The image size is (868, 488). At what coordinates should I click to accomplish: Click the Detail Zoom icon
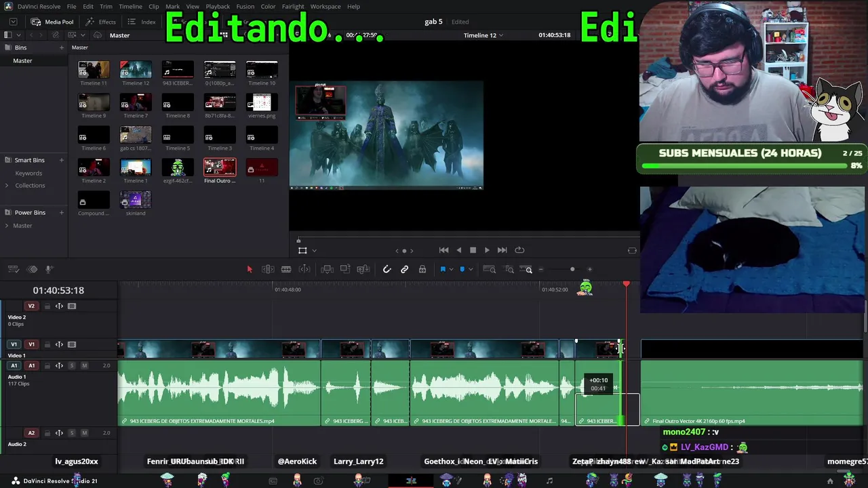pos(509,269)
